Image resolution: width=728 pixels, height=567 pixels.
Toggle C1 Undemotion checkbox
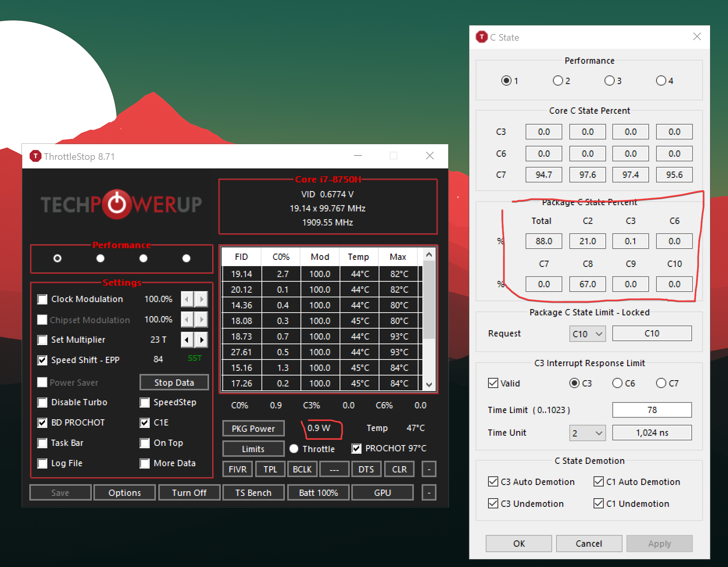pos(599,503)
